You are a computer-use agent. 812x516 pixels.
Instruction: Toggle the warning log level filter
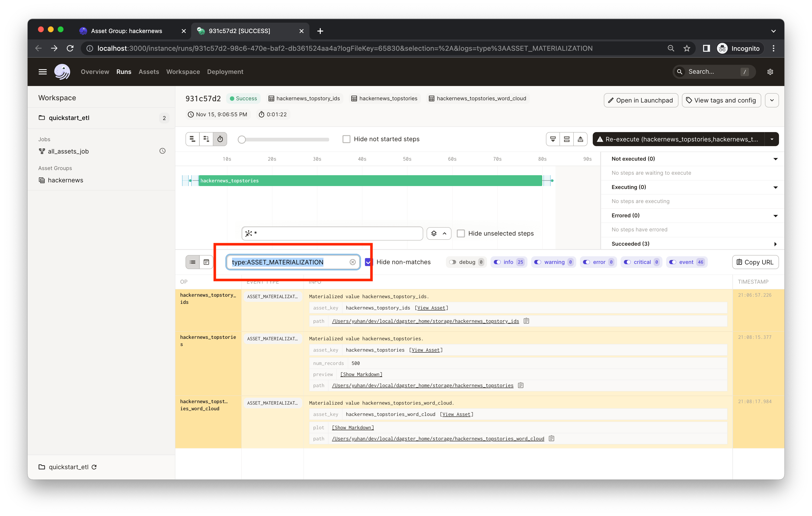coord(554,262)
